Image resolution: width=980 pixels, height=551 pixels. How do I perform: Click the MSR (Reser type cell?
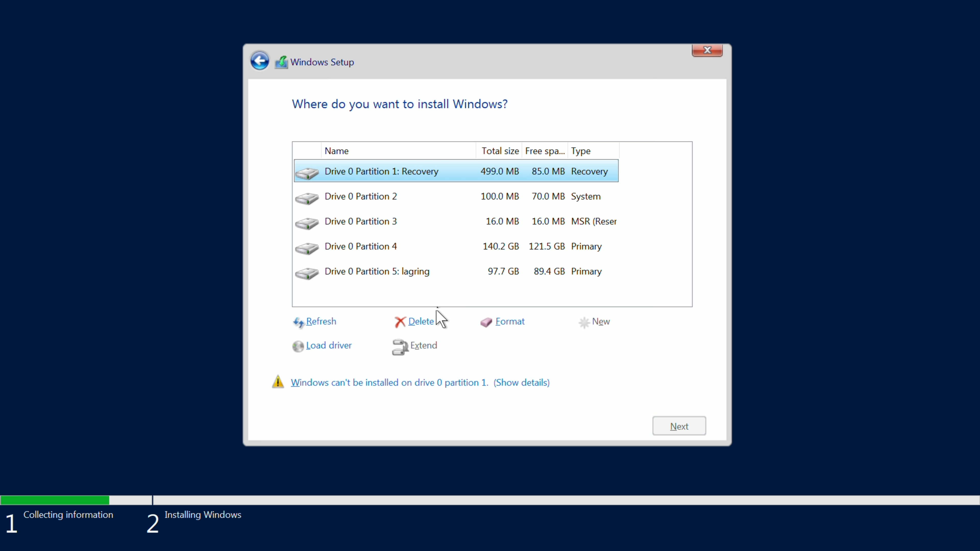pos(594,221)
